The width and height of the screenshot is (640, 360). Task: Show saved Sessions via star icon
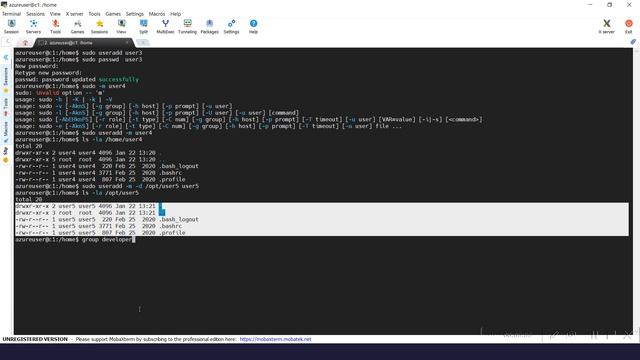[x=100, y=26]
